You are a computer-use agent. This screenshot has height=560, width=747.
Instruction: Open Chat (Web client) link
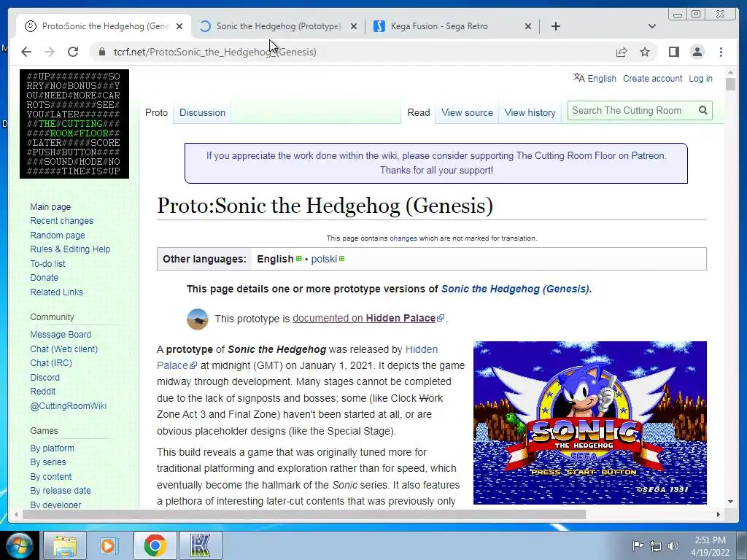[x=64, y=349]
